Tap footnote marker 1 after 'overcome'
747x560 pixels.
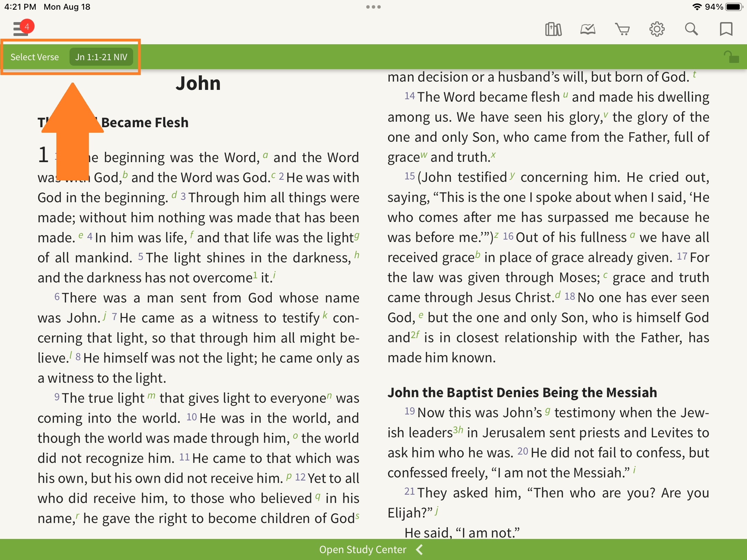[255, 274]
